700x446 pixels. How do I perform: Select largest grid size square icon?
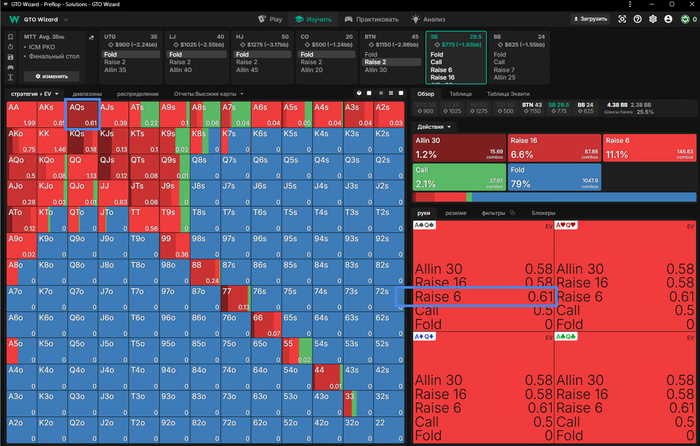pyautogui.click(x=401, y=93)
